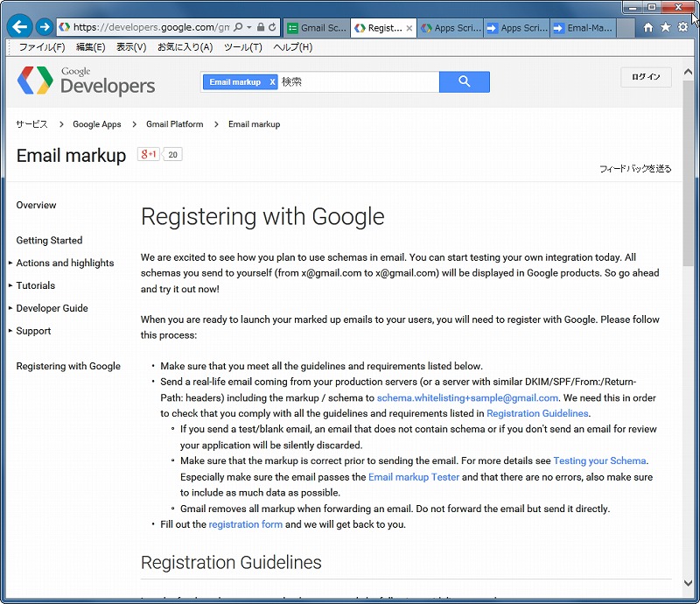The height and width of the screenshot is (604, 700).
Task: Click the search magnifier in address bar
Action: click(x=238, y=27)
